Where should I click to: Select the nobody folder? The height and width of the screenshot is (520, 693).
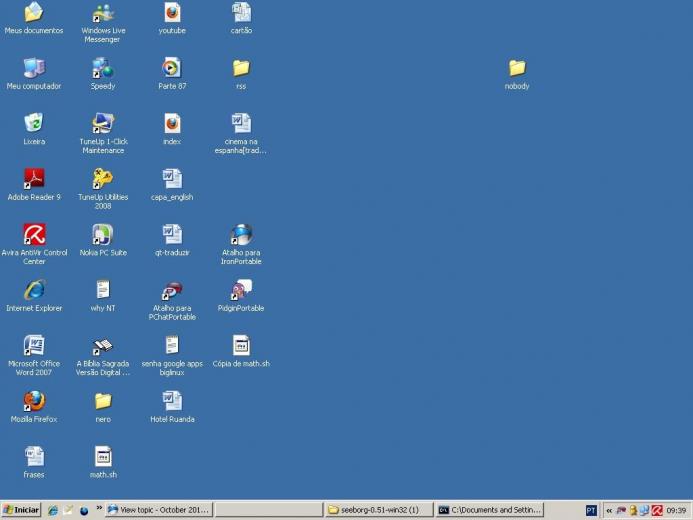(517, 68)
